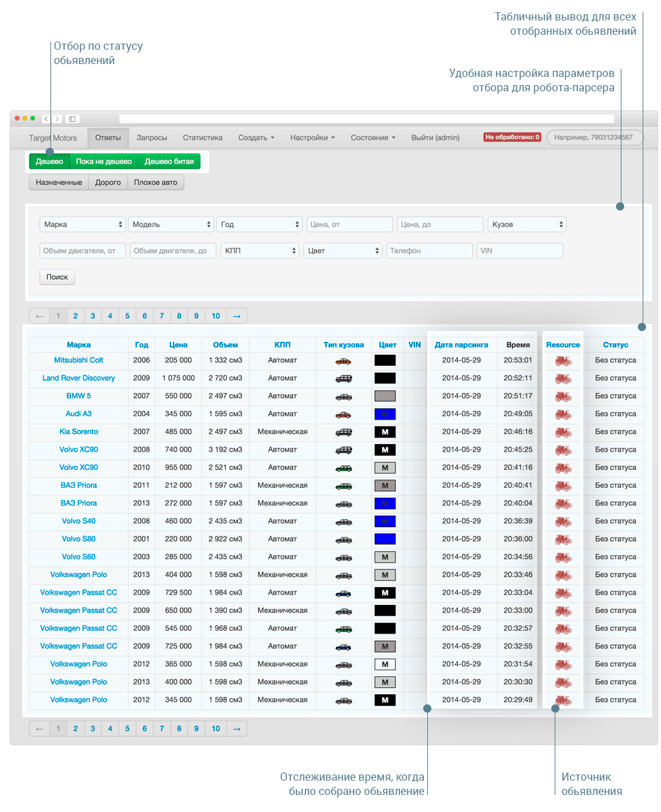Open the Модель dropdown
661x812 pixels.
[x=171, y=224]
